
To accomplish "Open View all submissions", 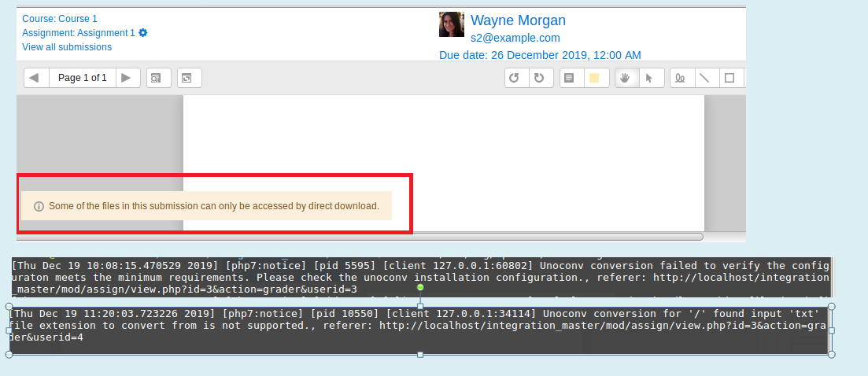I will pyautogui.click(x=67, y=47).
